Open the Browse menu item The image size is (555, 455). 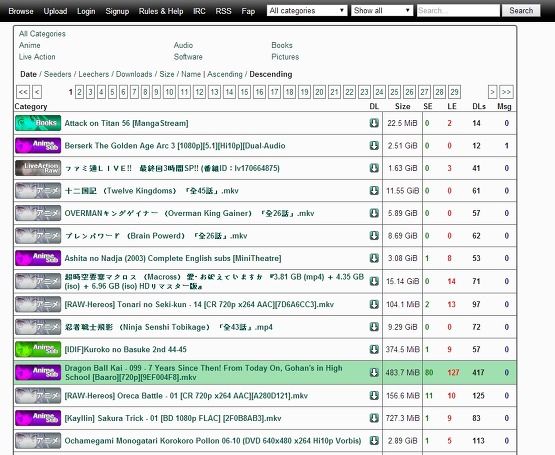click(21, 11)
